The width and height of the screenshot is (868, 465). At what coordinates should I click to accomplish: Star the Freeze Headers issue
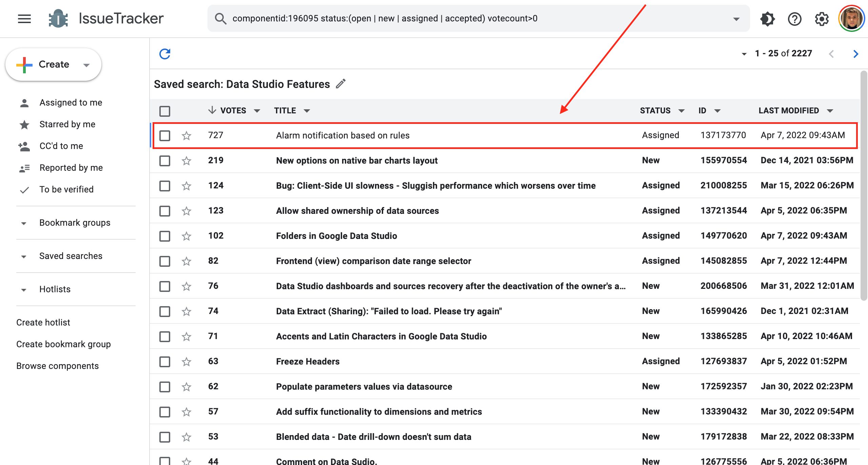[x=186, y=361]
